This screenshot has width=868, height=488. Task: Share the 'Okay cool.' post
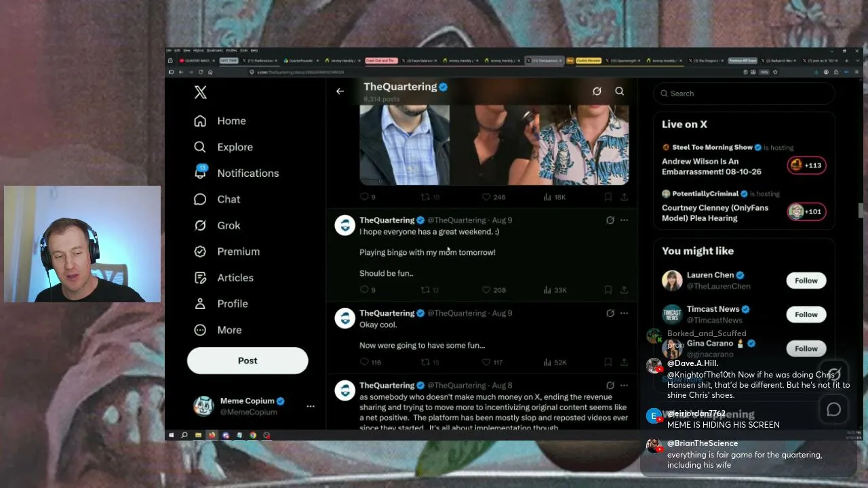(624, 363)
